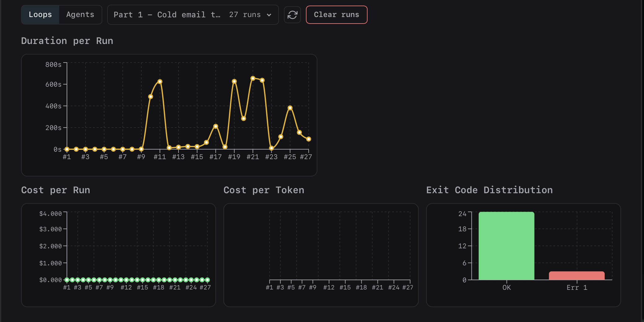Click the Clear runs button
Viewport: 644px width, 322px height.
tap(337, 15)
